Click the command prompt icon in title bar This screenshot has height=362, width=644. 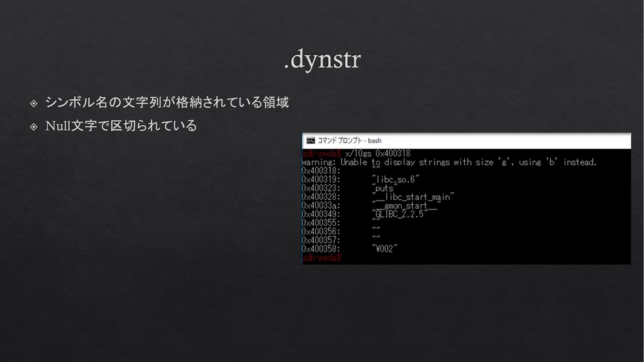[311, 141]
